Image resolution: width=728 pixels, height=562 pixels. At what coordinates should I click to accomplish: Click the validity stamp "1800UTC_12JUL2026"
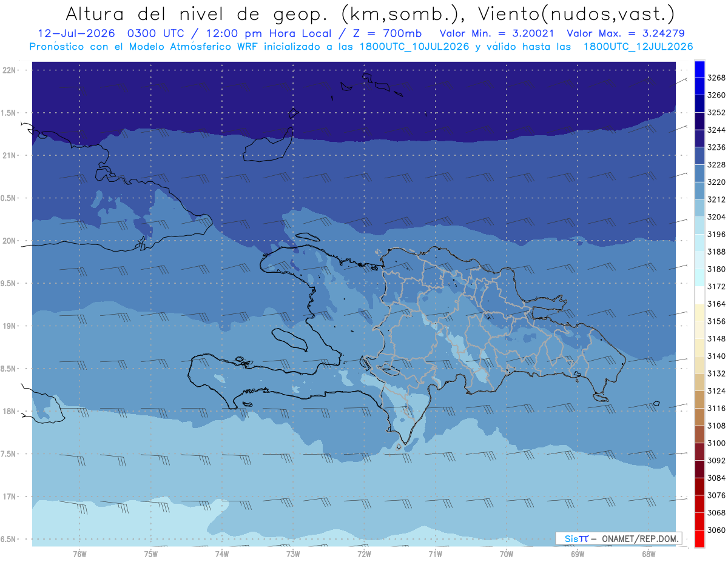tap(638, 47)
